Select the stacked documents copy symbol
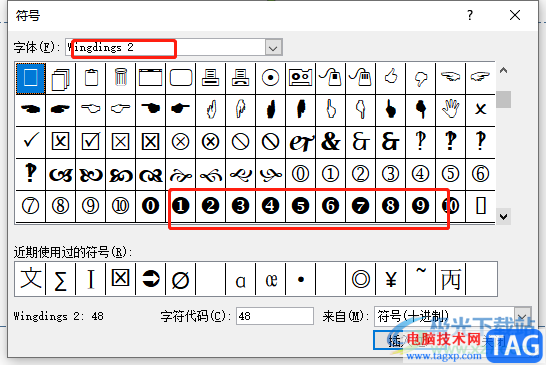Screen dimensions: 546x365 click(61, 79)
